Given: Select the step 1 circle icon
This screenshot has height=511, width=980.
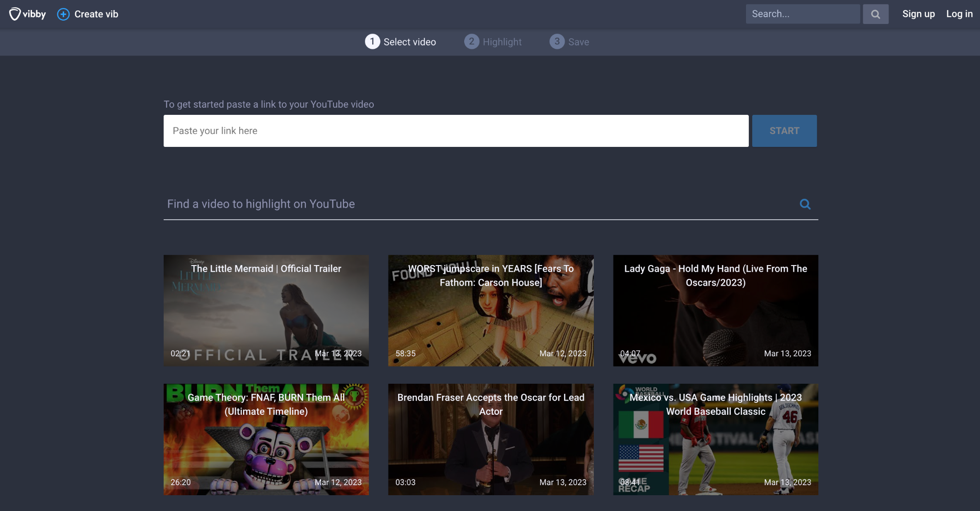Looking at the screenshot, I should tap(372, 42).
